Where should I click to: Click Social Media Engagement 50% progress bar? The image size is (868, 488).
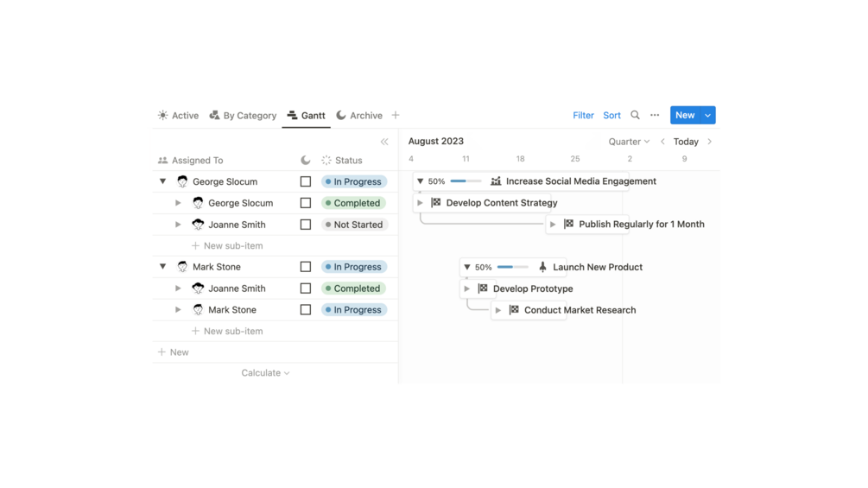(466, 181)
